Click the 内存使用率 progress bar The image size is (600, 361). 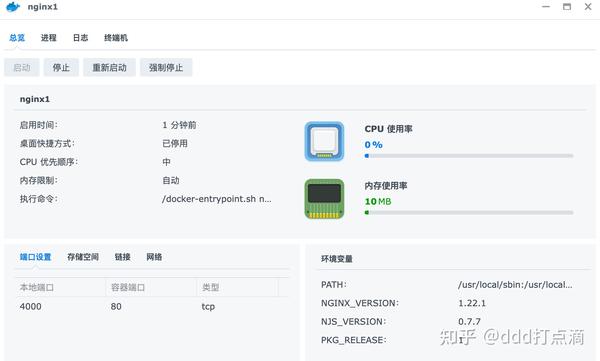(469, 212)
